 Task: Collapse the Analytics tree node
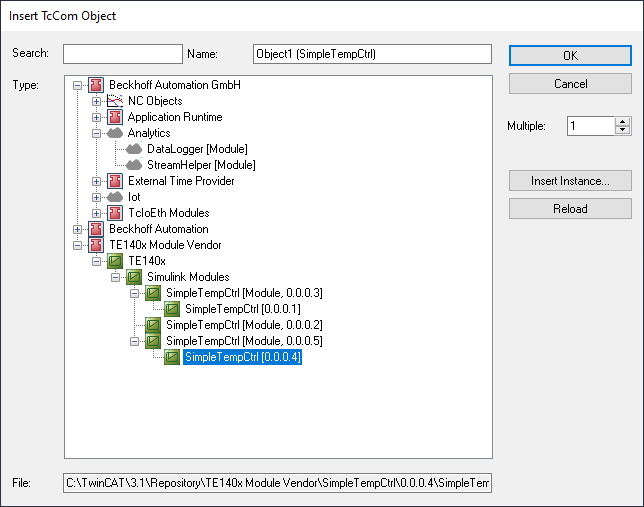point(96,133)
